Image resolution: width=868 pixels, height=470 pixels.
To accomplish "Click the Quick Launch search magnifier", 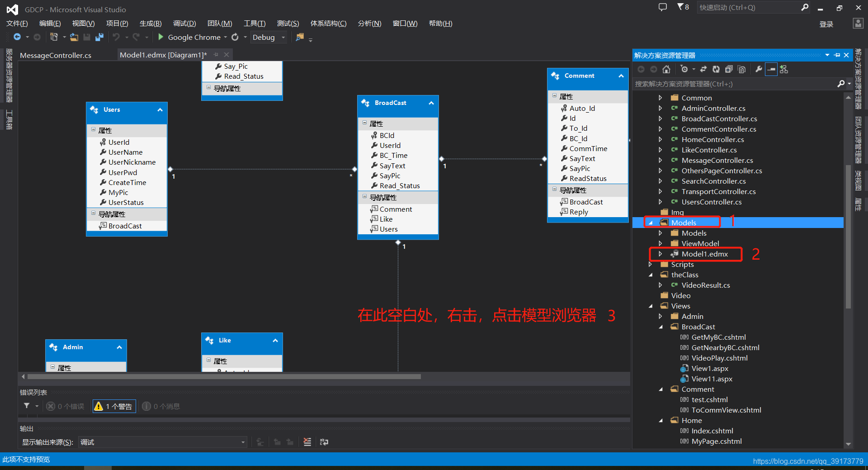I will 805,7.
